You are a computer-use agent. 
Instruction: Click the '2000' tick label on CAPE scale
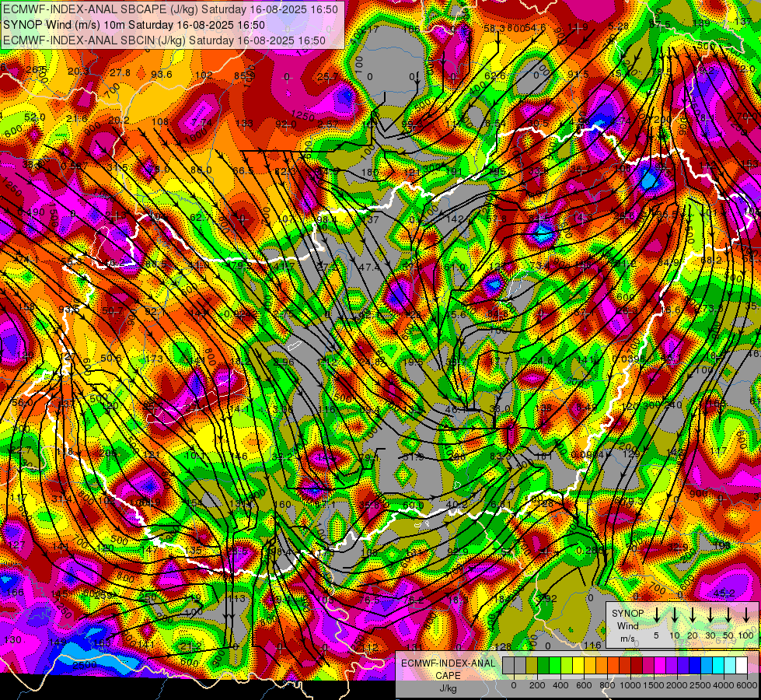coord(677,685)
